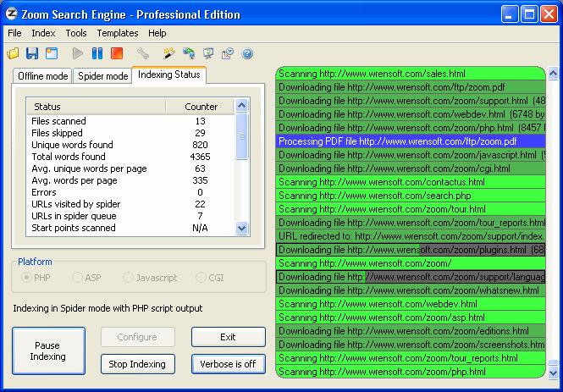Select the Avg. words per page row
The height and width of the screenshot is (392, 563).
(131, 180)
